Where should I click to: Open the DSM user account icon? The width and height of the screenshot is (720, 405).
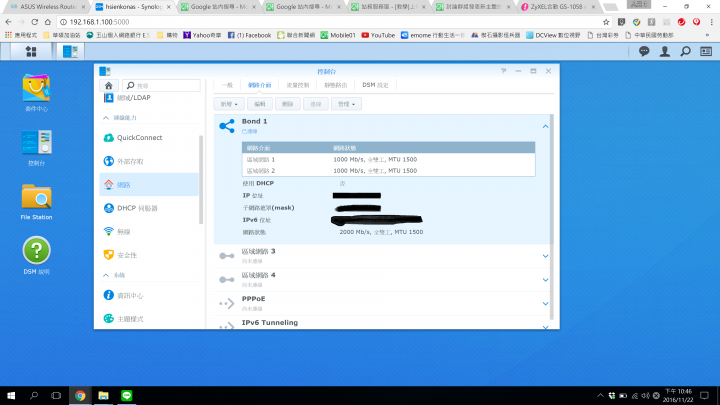(664, 51)
